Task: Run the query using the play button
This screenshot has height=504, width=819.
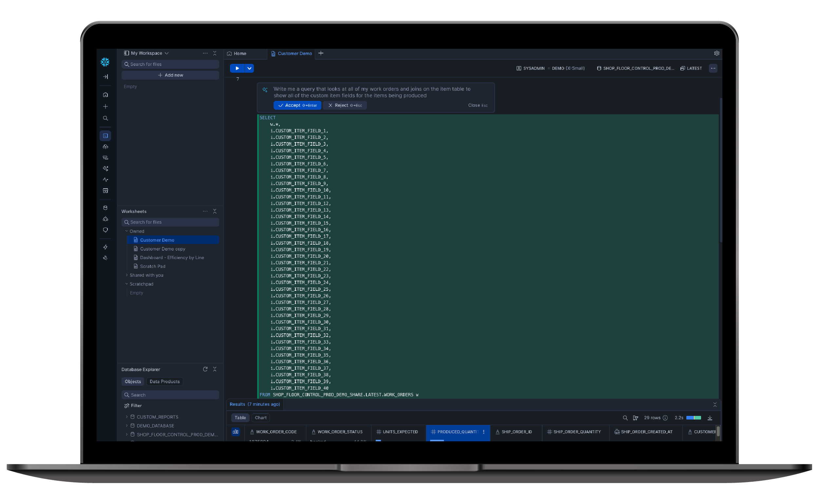Action: point(237,68)
